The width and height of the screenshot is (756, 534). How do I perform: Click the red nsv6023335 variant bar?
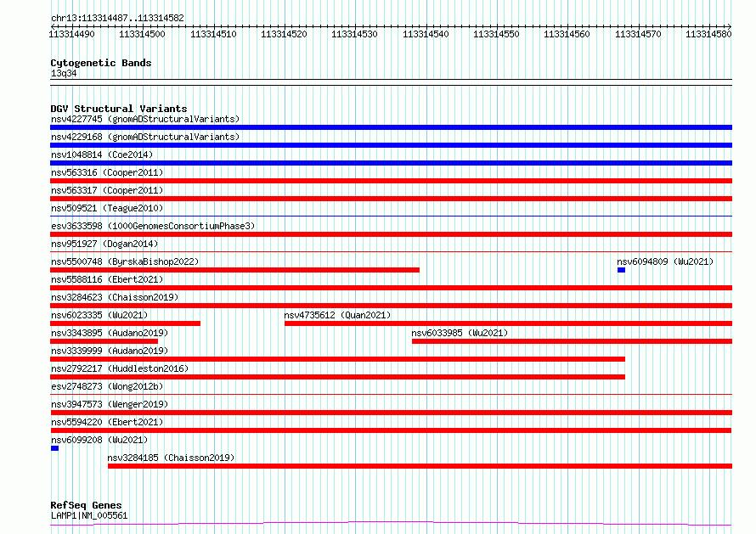tap(126, 323)
